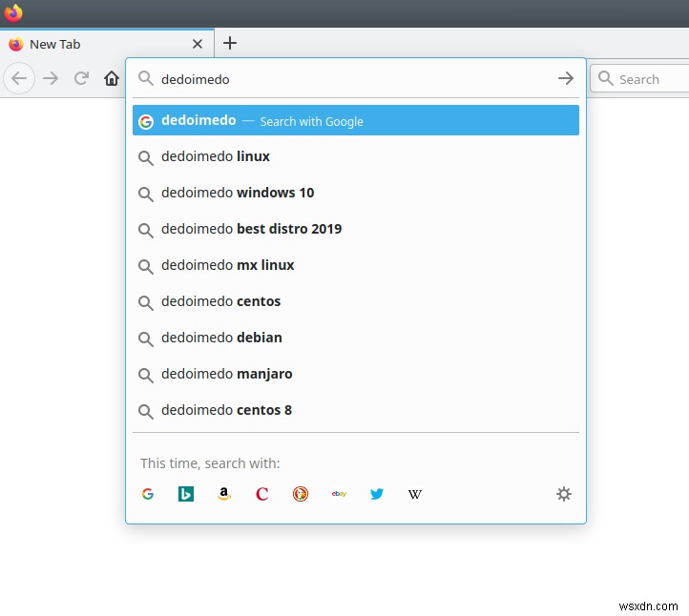Viewport: 689px width, 616px height.
Task: Search this time with Bing icon
Action: tap(186, 494)
